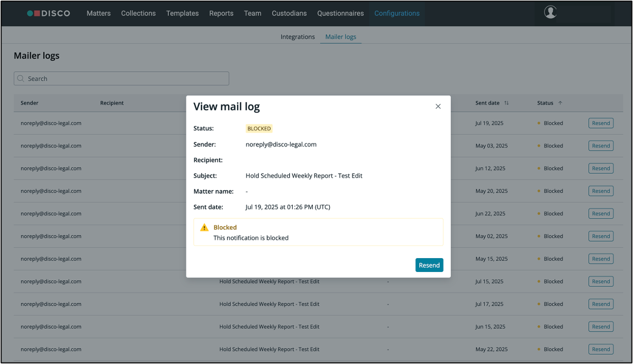Open Questionnaires in the top navigation
The height and width of the screenshot is (364, 633).
340,13
